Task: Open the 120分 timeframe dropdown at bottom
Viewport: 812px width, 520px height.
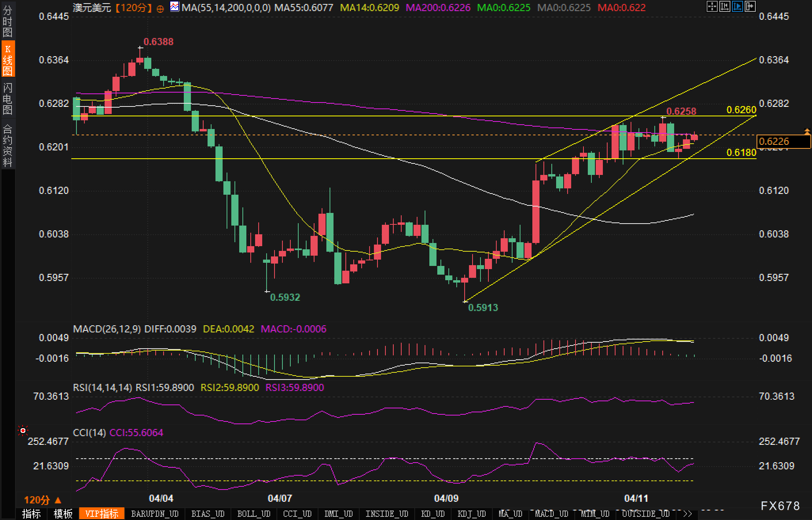Action: click(x=43, y=500)
